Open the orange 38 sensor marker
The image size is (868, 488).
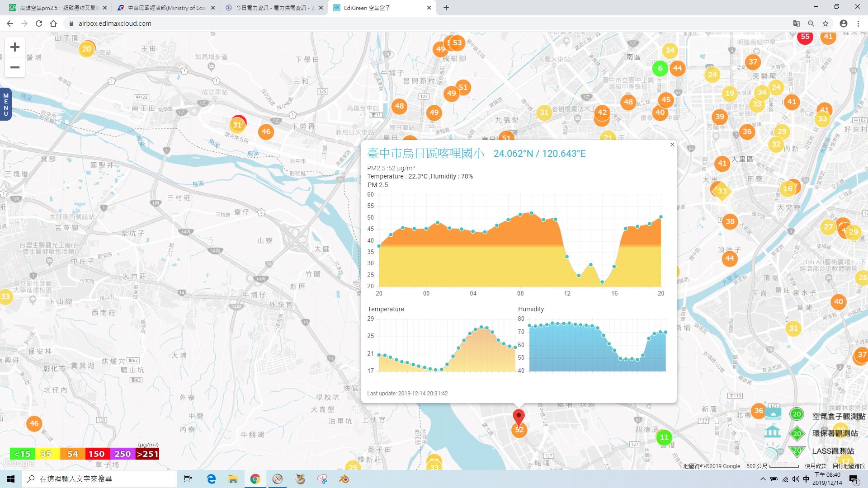pyautogui.click(x=730, y=221)
